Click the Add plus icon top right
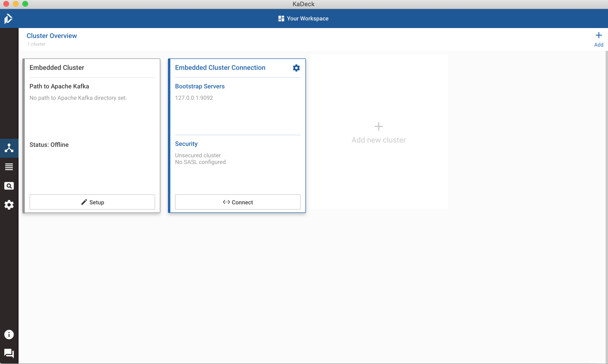This screenshot has height=364, width=608. click(599, 36)
